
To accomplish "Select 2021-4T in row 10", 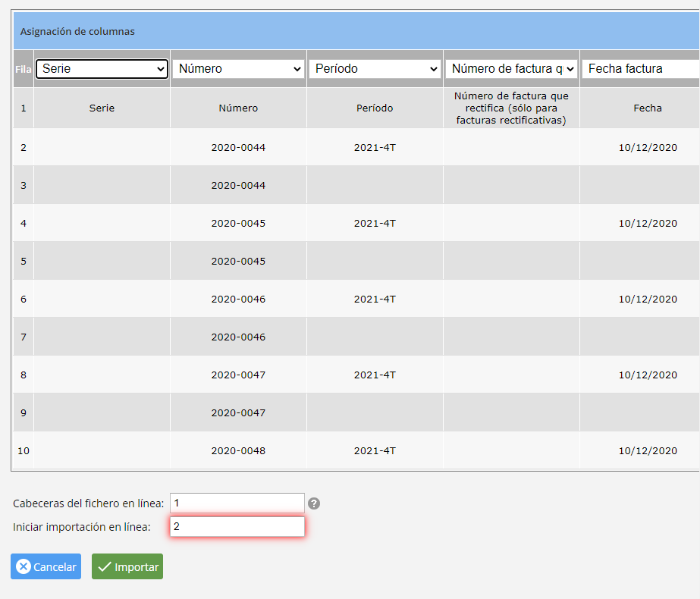I will (x=375, y=451).
